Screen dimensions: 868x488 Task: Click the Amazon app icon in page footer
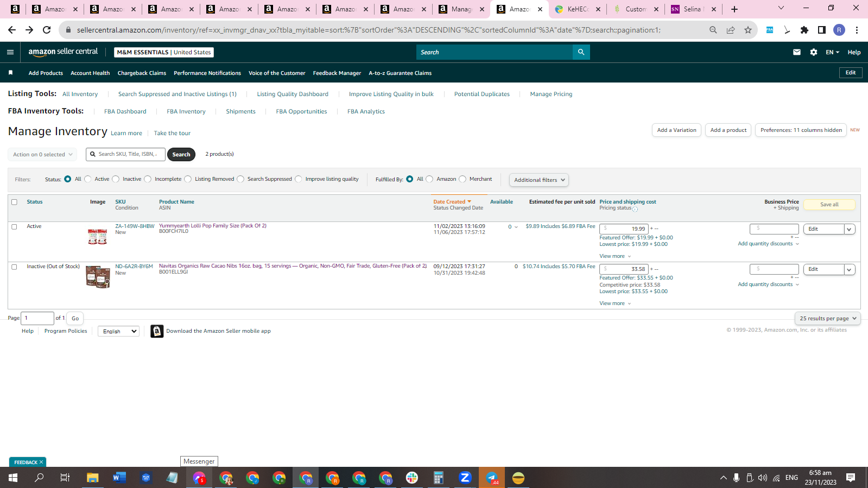[157, 331]
